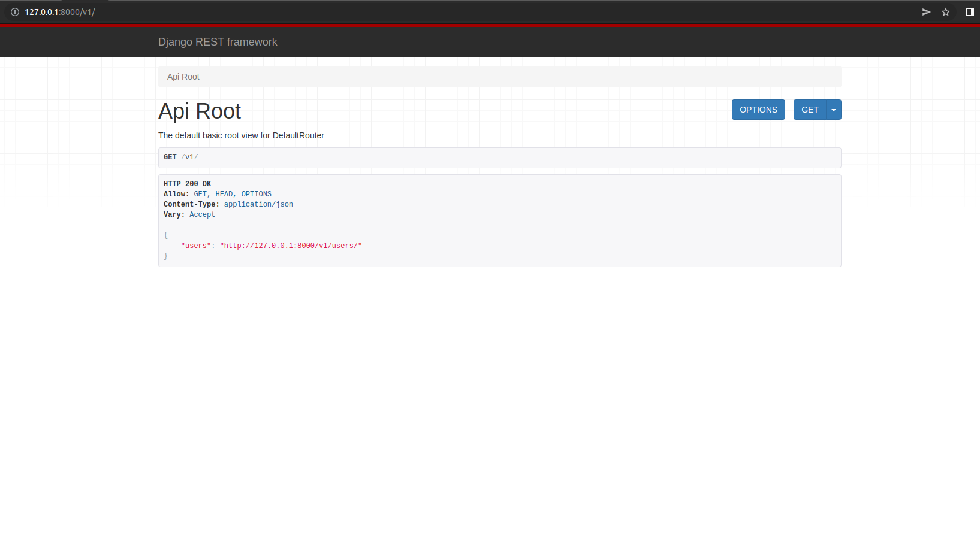Select the HTTP 200 OK status text
This screenshot has height=539, width=980.
[187, 183]
